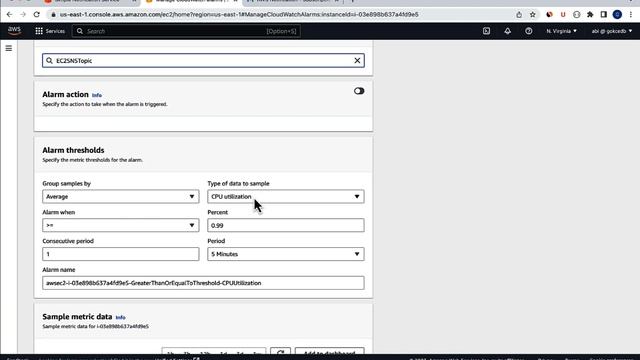Open the CloudShell icon in top bar
Image resolution: width=640 pixels, height=360 pixels.
(x=486, y=31)
